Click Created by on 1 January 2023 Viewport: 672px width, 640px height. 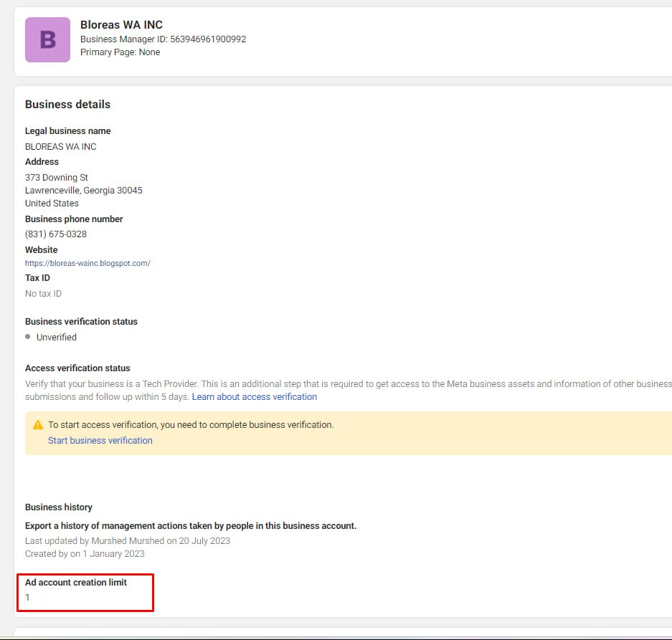[85, 553]
